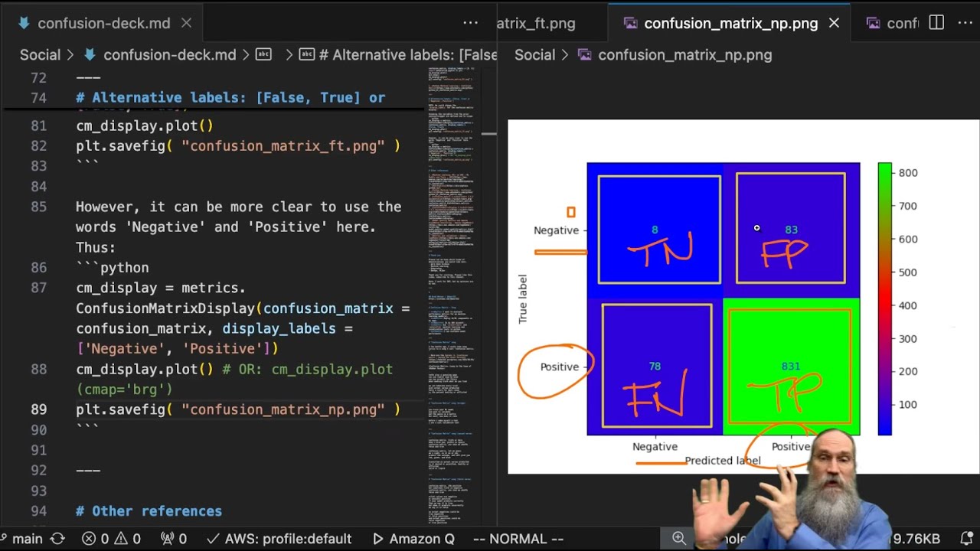Click the -- NORMAL -- Vim mode indicator

pyautogui.click(x=518, y=539)
